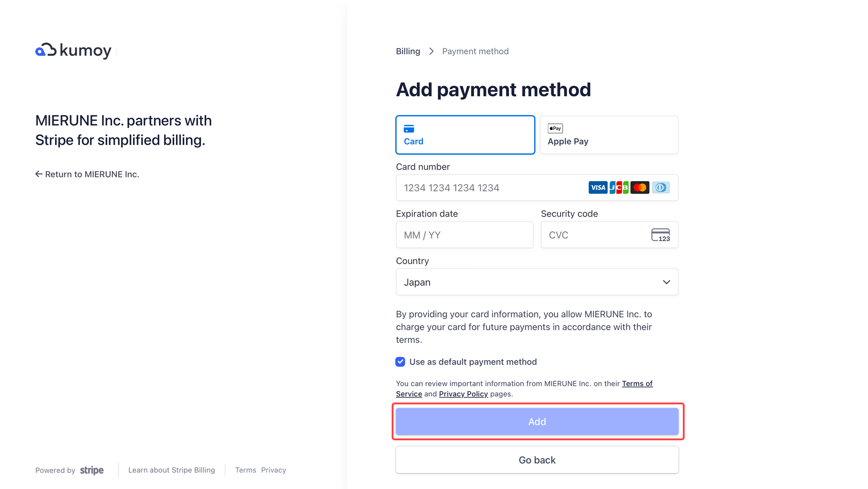
Task: Click the Visa card brand icon
Action: tap(598, 188)
